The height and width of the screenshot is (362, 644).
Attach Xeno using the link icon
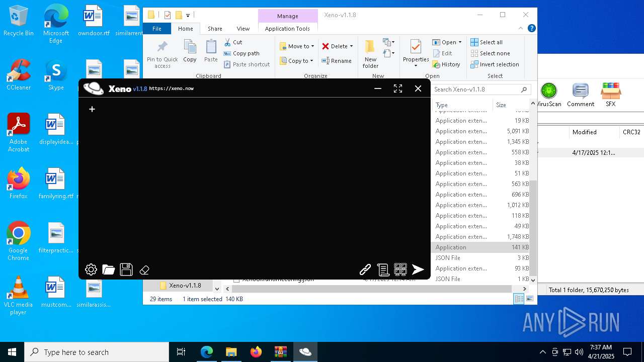pos(365,269)
